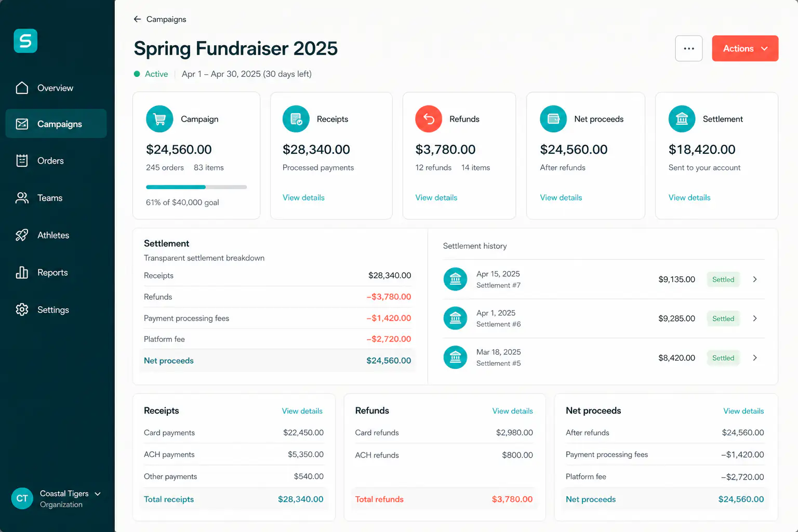
Task: Click the Refunds red arrow icon
Action: pyautogui.click(x=429, y=119)
